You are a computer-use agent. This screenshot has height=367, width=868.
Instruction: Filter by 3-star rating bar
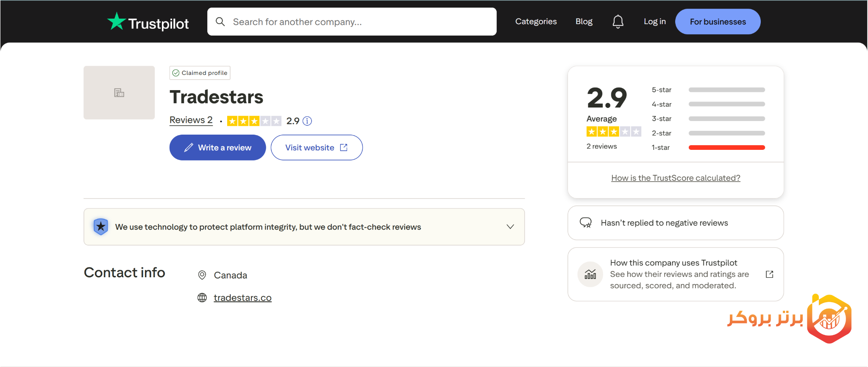[x=726, y=119]
